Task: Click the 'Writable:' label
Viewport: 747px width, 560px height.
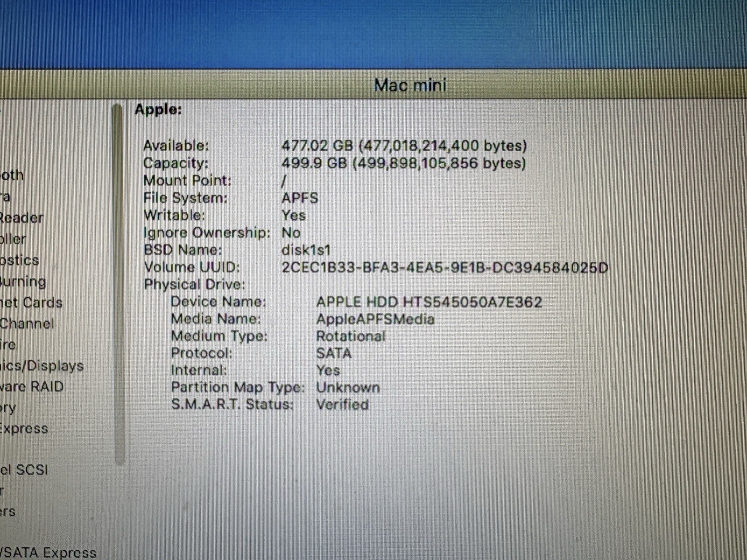Action: click(x=174, y=216)
